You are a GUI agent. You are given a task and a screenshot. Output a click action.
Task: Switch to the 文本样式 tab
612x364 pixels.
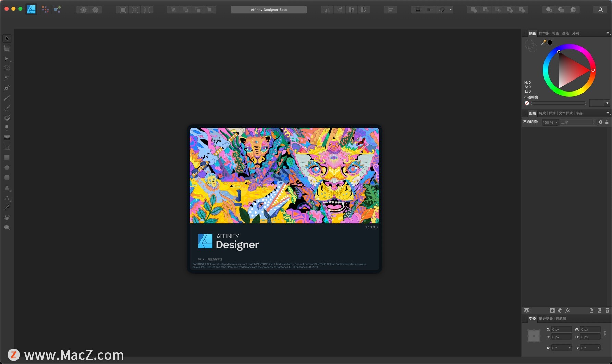tap(565, 113)
